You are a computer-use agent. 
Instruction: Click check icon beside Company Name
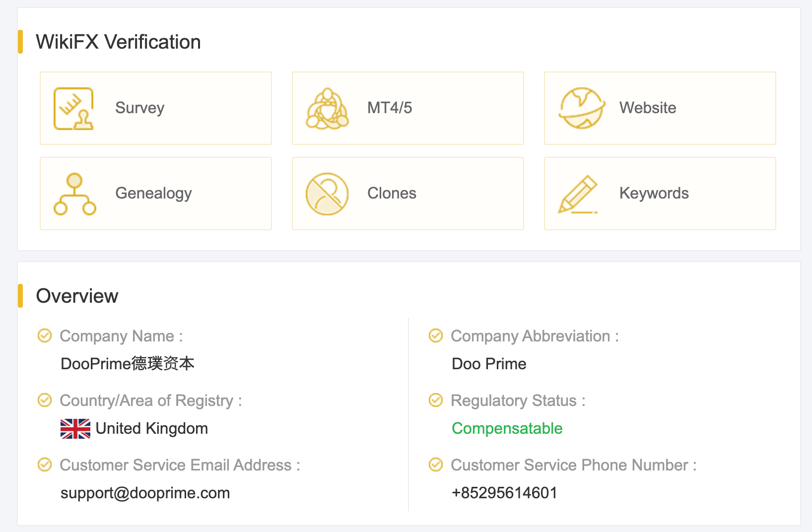[x=45, y=336]
